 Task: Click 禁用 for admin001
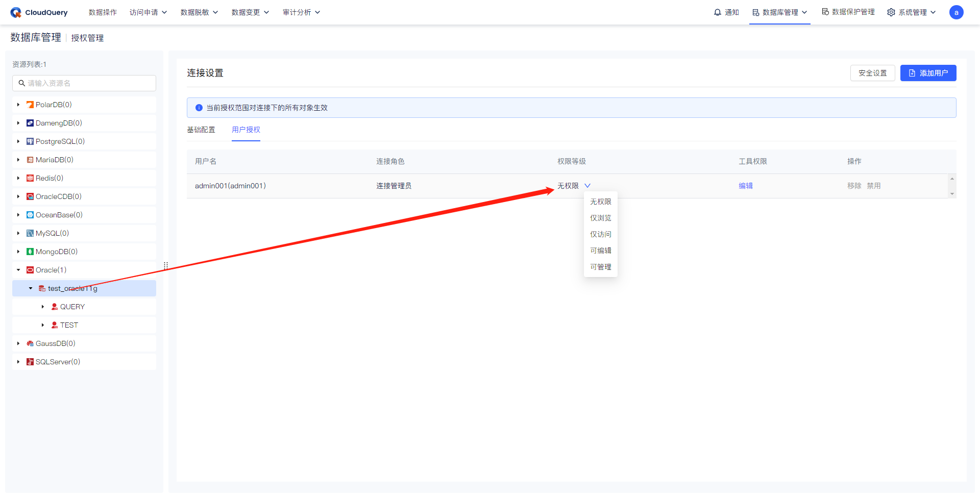[874, 186]
